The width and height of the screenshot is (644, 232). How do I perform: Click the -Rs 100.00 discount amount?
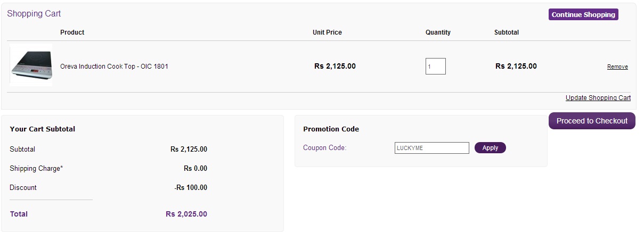pos(191,188)
